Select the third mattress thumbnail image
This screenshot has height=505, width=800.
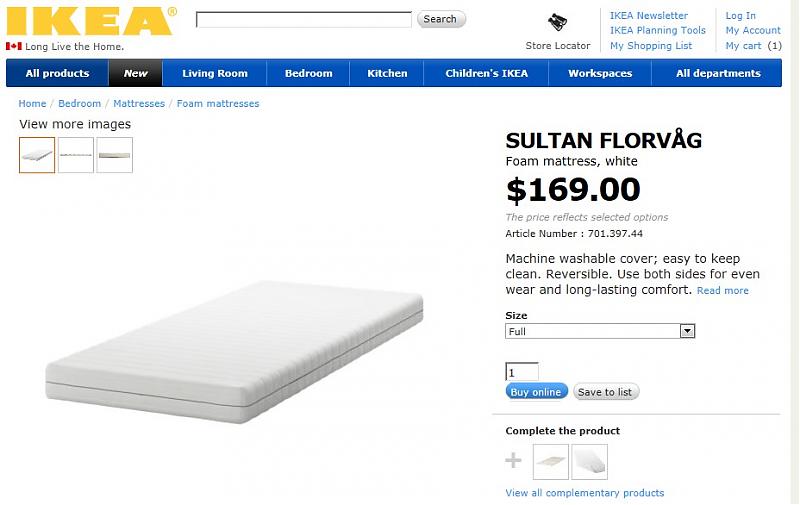point(115,155)
